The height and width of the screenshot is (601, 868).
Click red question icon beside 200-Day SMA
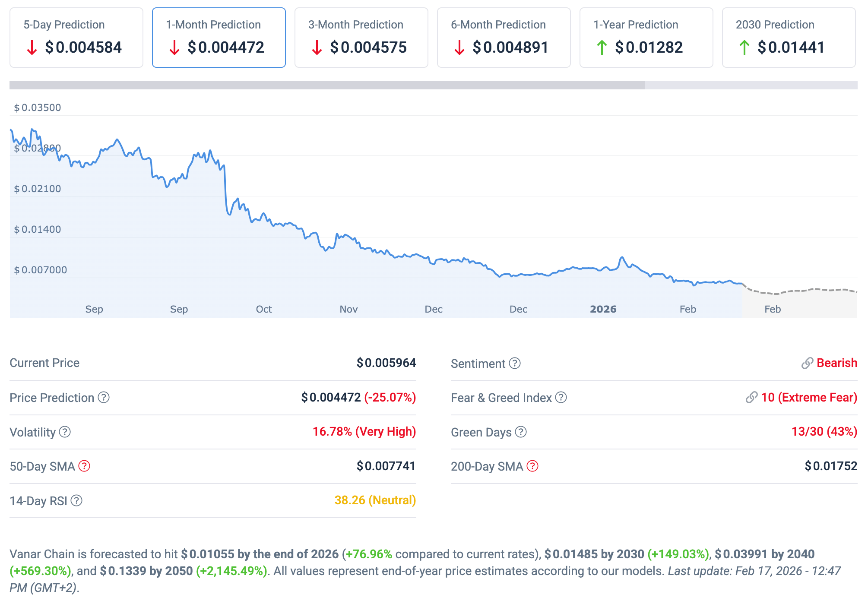pos(532,466)
